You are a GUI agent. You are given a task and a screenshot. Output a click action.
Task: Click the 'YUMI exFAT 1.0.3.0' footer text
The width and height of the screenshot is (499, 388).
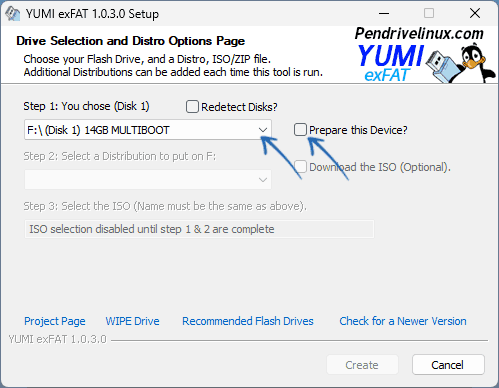tap(57, 339)
